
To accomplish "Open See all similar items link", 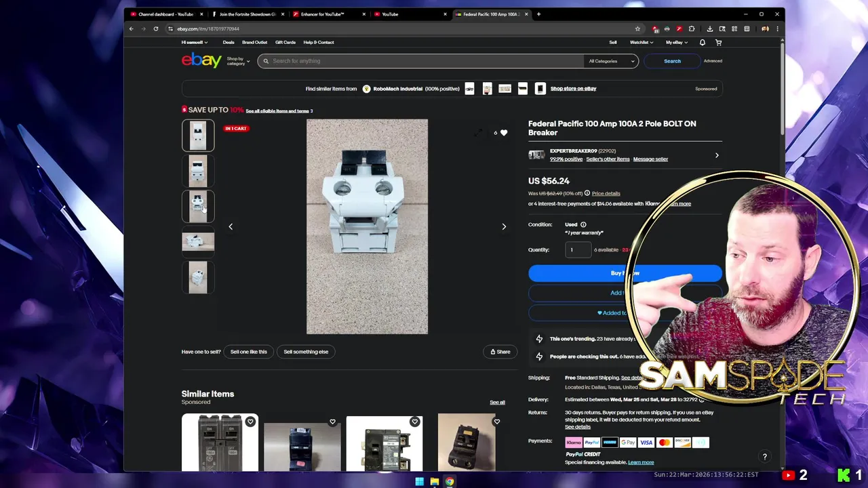I will click(497, 403).
